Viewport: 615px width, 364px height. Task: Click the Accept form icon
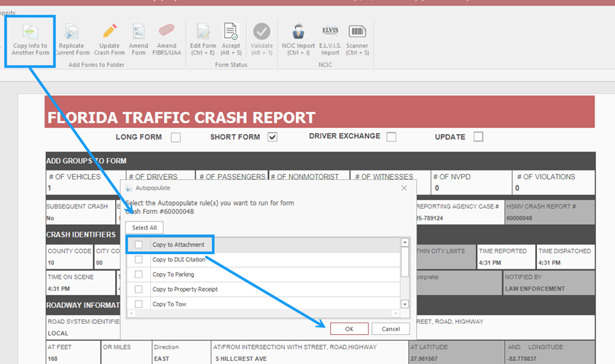coord(230,31)
